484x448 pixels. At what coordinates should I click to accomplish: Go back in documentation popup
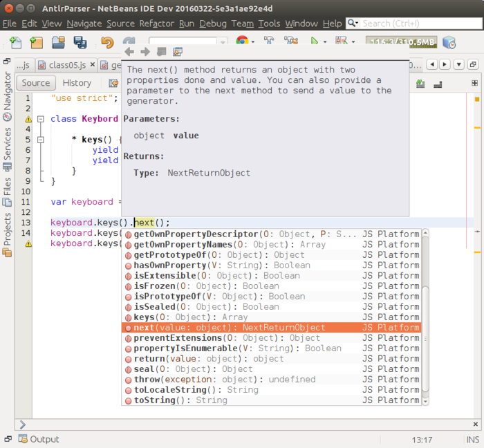tap(129, 52)
